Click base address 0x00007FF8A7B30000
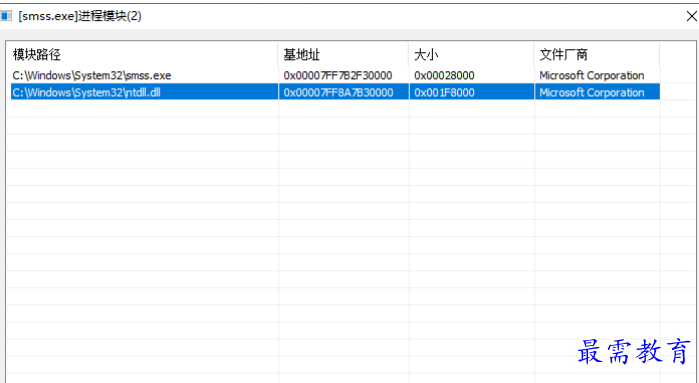 [338, 92]
